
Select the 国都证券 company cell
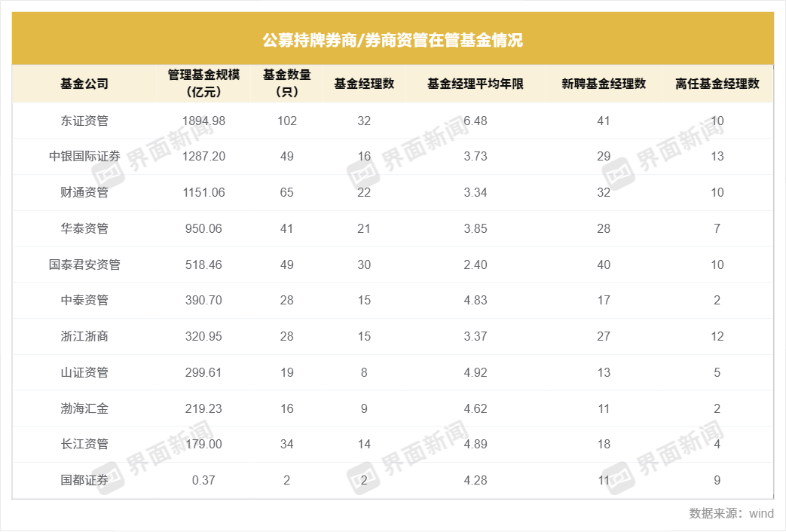point(84,480)
